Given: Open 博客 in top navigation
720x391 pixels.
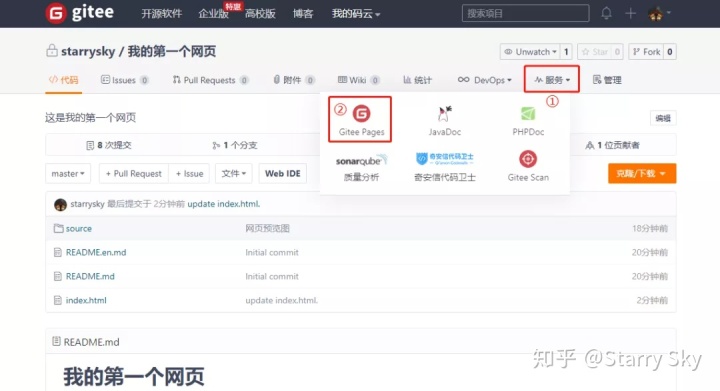Looking at the screenshot, I should [303, 14].
